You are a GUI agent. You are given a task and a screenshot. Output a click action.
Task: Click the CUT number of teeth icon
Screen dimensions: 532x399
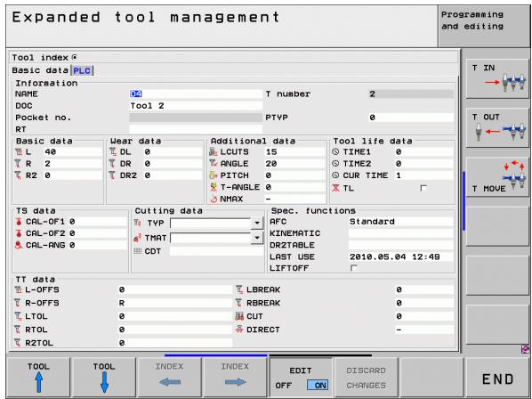coord(239,316)
